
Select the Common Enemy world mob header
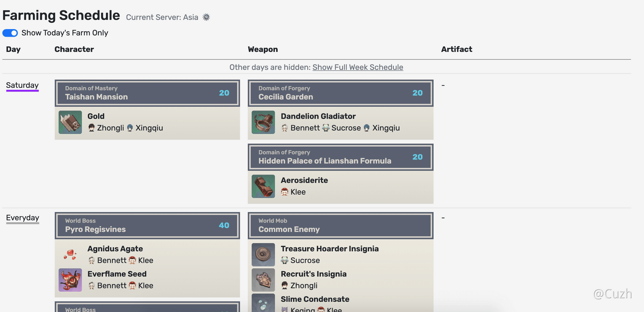pos(340,226)
